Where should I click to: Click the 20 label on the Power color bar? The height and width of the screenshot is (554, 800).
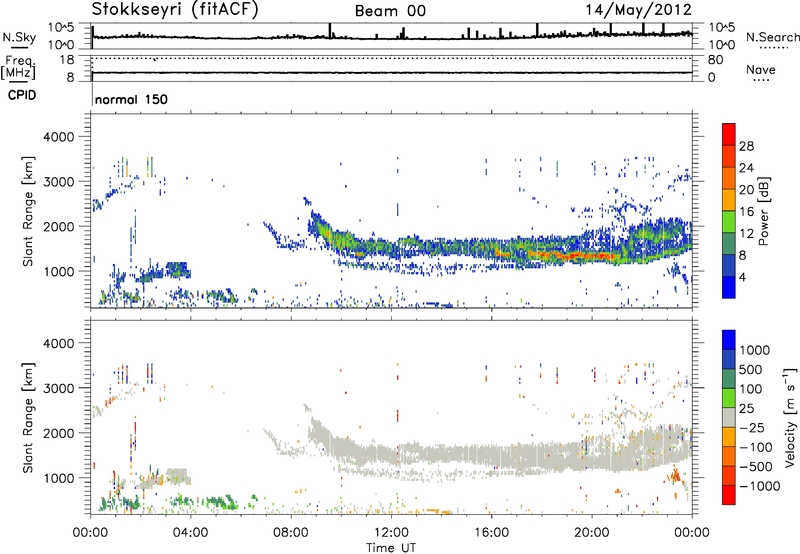[x=746, y=190]
